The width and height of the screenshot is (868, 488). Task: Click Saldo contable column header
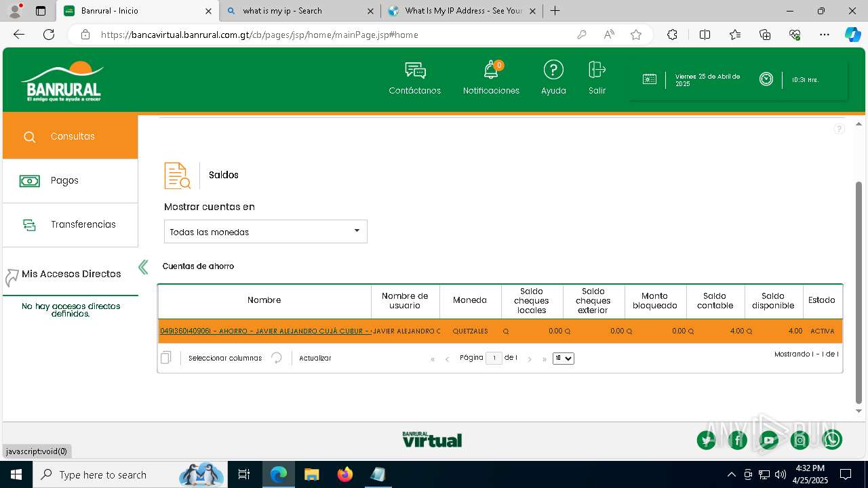pyautogui.click(x=715, y=300)
